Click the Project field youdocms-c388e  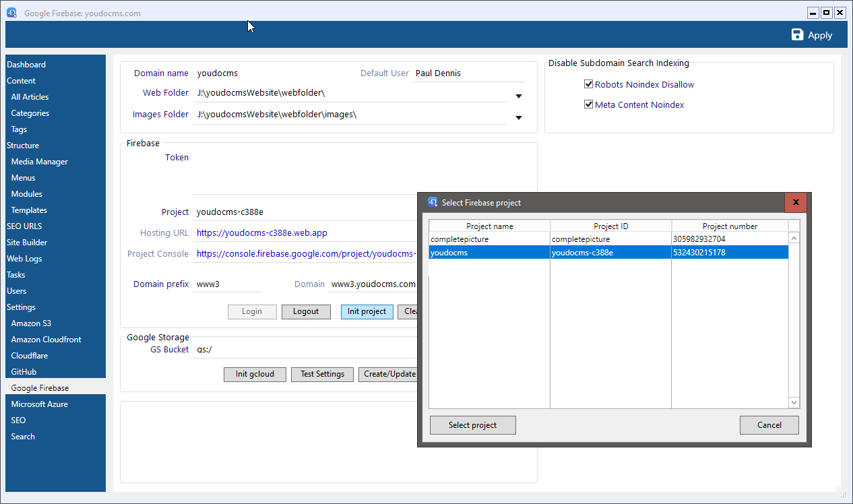tap(305, 212)
